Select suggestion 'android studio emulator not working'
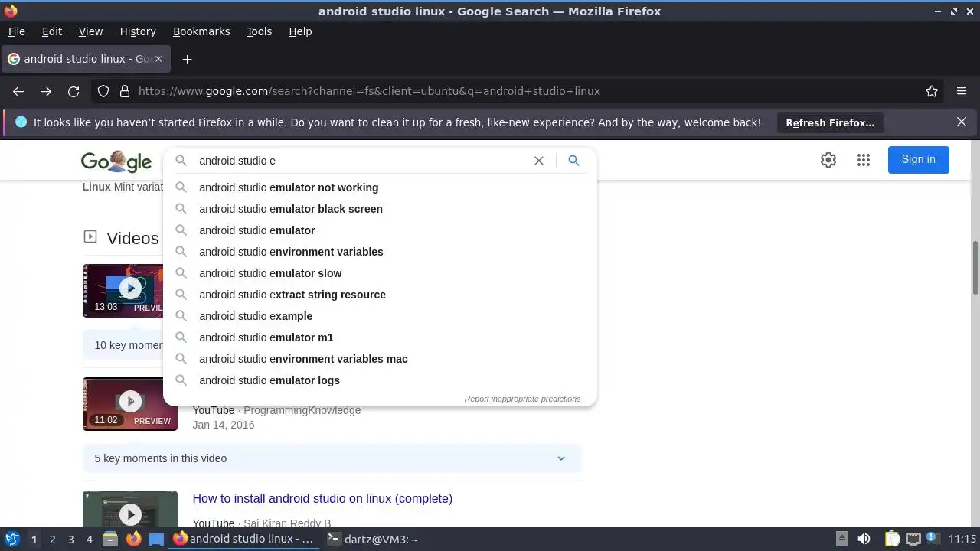Screen dimensions: 980x551 click(x=380, y=187)
